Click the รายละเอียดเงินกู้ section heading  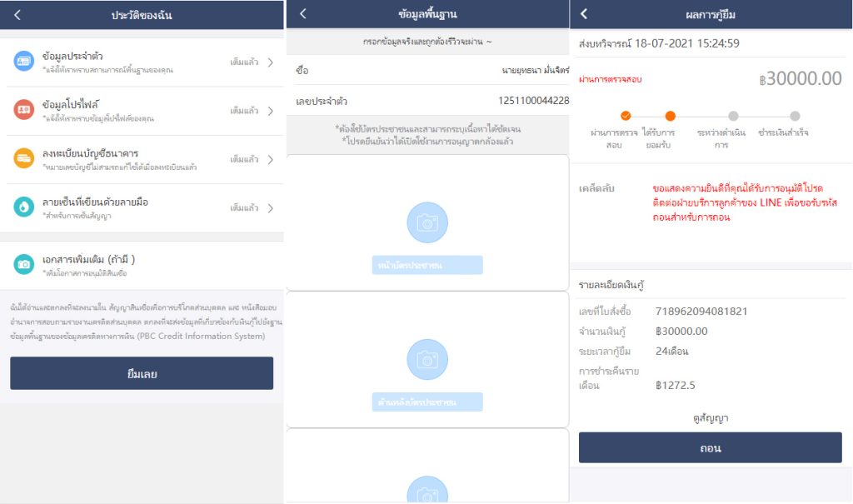click(611, 285)
